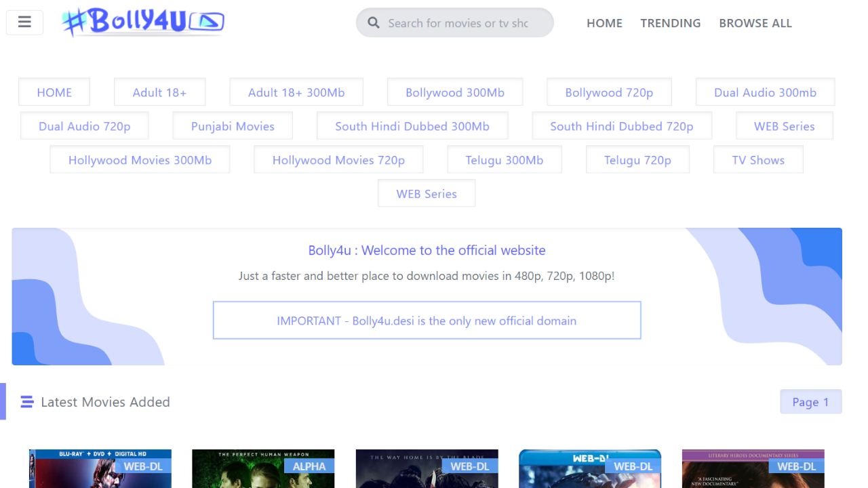Open the hamburger menu icon
This screenshot has height=488, width=868.
tap(24, 22)
